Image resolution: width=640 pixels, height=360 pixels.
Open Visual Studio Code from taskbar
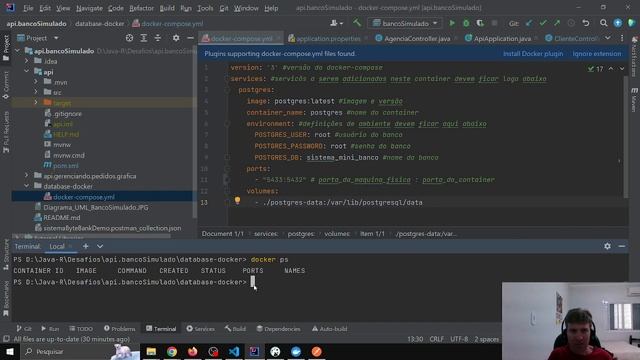[234, 351]
